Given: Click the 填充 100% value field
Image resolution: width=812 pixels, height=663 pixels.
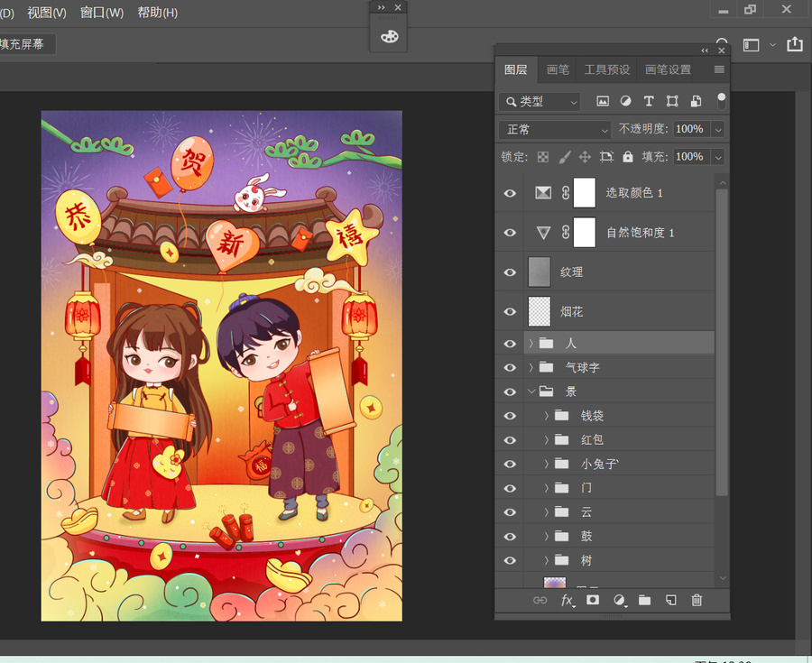Looking at the screenshot, I should [691, 157].
